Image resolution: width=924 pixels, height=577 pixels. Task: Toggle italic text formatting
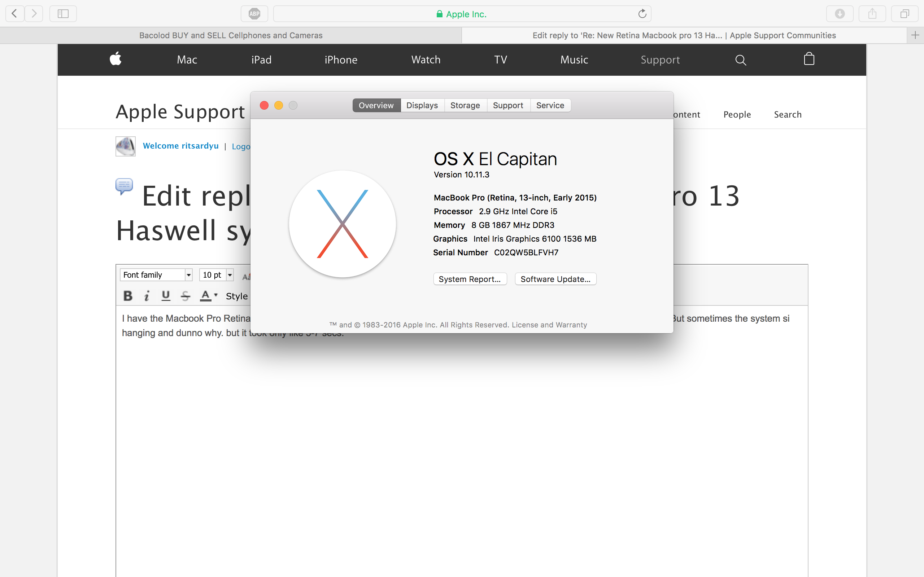(x=147, y=296)
